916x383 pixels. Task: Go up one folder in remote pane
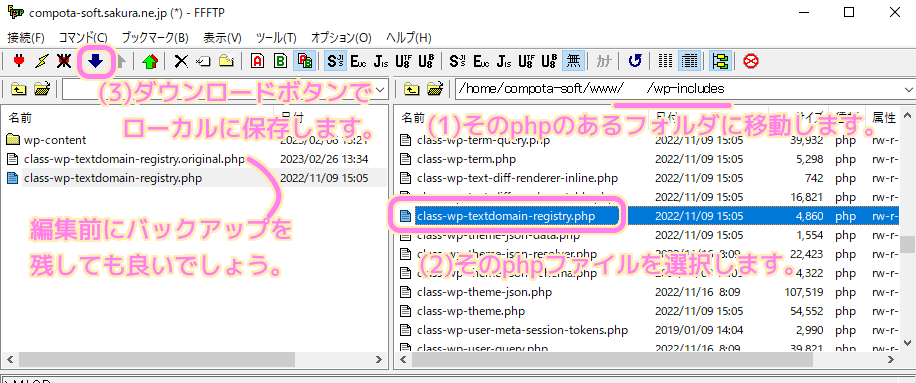(412, 89)
